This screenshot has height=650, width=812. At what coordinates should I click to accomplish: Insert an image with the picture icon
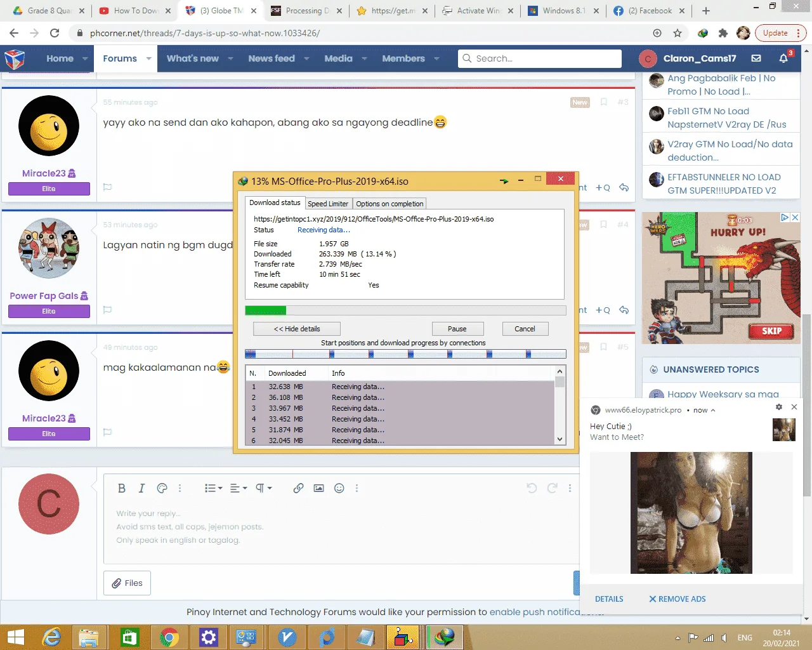click(x=319, y=488)
